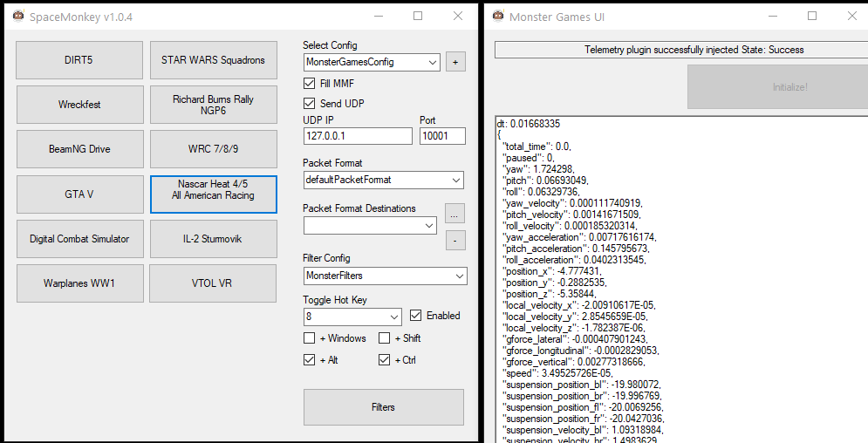
Task: Click the ellipsis button beside Packet Format Destinations
Action: point(455,213)
